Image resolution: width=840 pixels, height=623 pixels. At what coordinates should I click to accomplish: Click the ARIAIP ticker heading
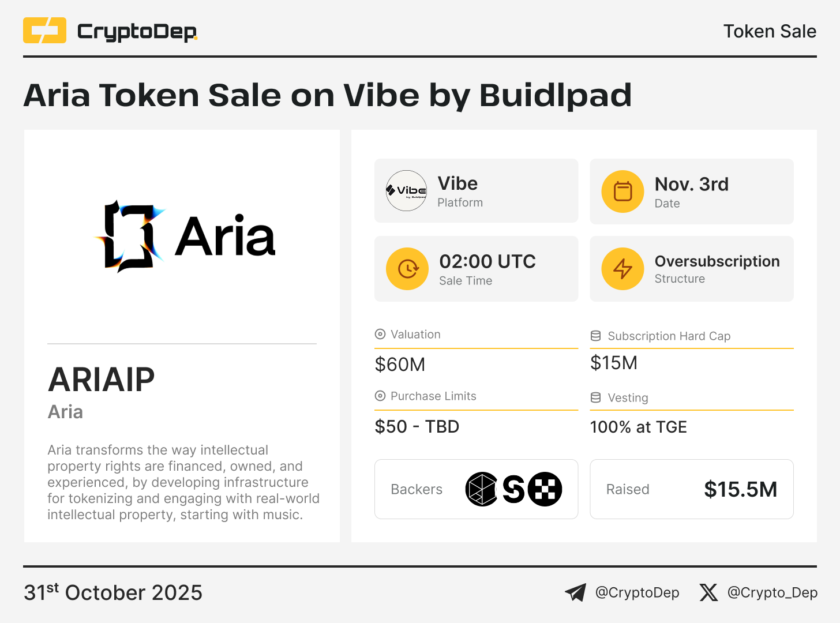click(102, 380)
